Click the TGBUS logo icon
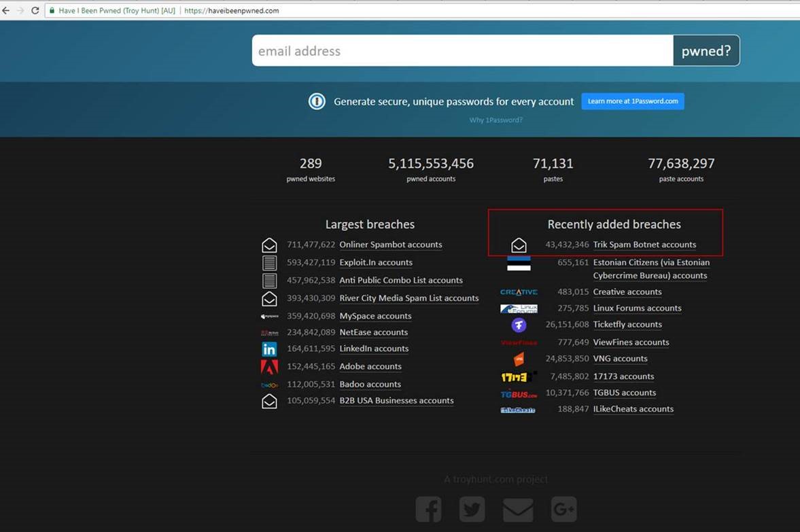Image resolution: width=800 pixels, height=532 pixels. tap(519, 394)
